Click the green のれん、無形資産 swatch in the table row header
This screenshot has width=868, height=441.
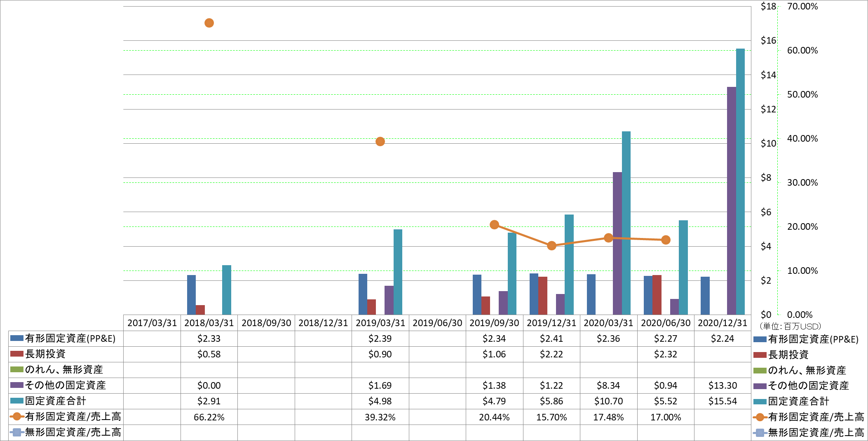16,369
